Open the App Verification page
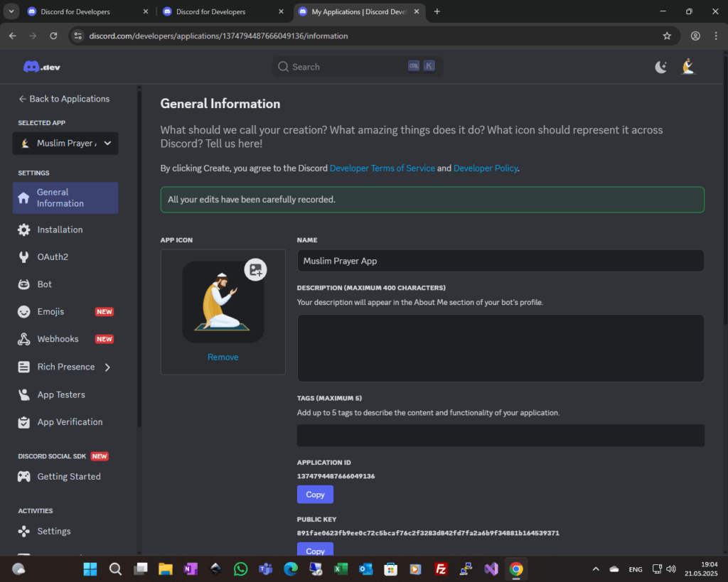The image size is (728, 582). [70, 422]
